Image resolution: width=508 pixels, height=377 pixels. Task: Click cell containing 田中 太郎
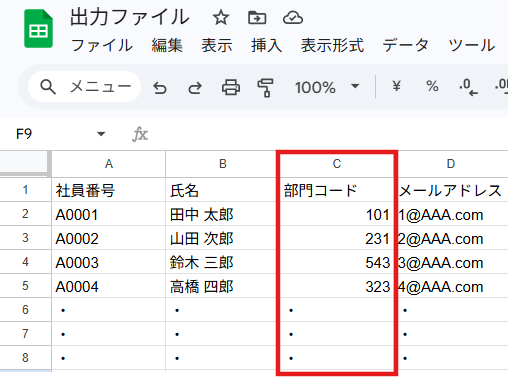[x=223, y=214]
